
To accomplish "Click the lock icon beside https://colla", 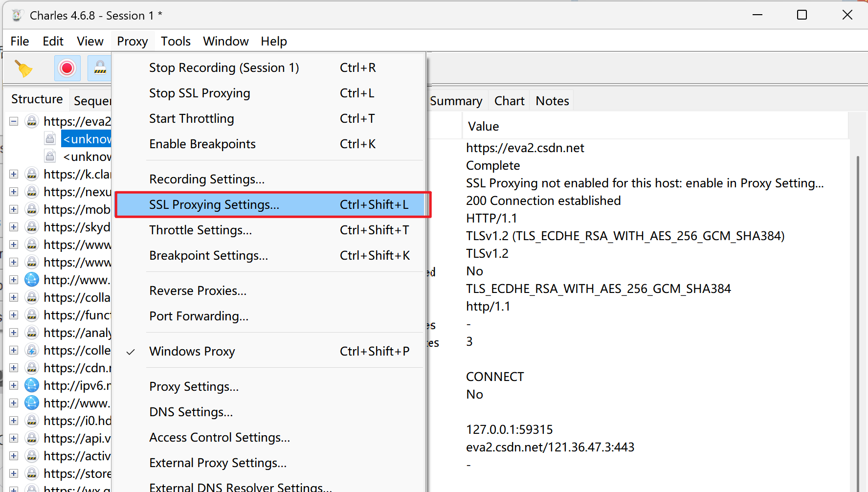I will (32, 297).
